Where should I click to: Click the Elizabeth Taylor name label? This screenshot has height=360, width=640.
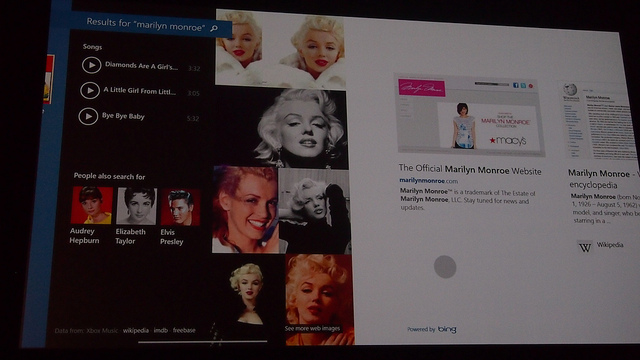click(130, 236)
